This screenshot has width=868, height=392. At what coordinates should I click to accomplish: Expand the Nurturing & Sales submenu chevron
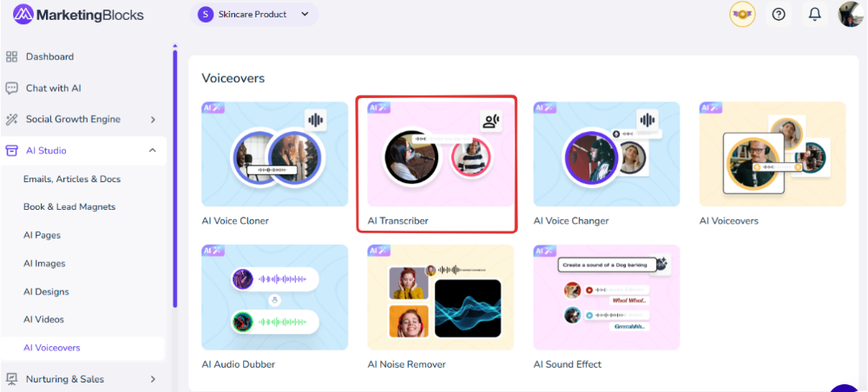pyautogui.click(x=153, y=379)
